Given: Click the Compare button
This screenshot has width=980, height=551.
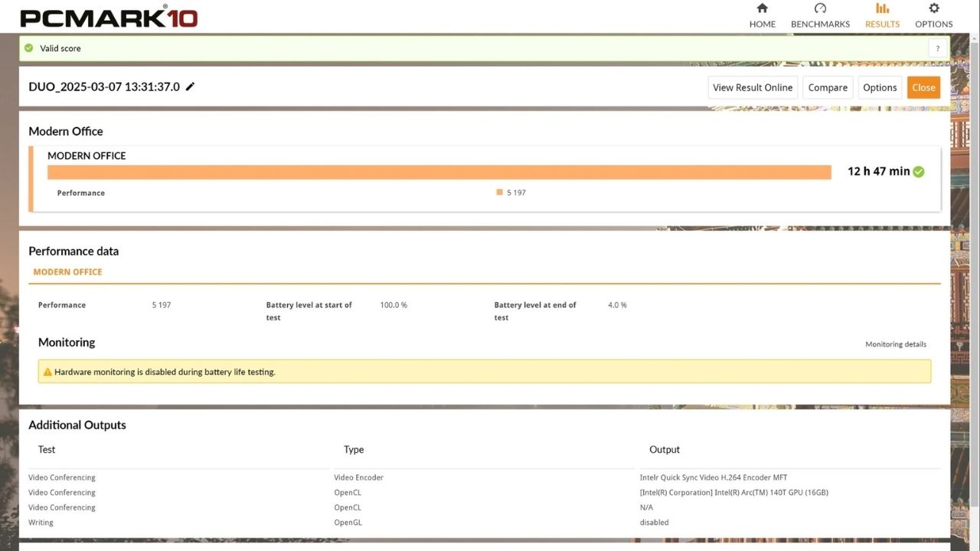Looking at the screenshot, I should coord(828,87).
